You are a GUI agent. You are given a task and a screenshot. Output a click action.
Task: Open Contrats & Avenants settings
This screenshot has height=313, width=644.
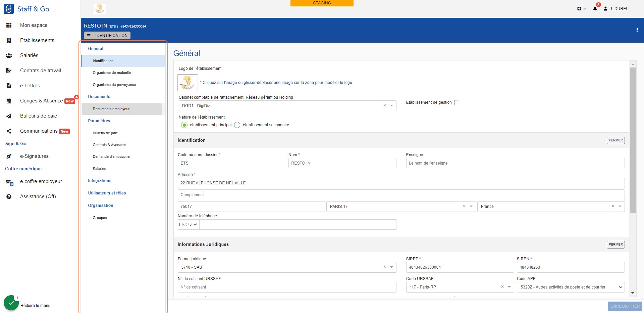pos(109,145)
